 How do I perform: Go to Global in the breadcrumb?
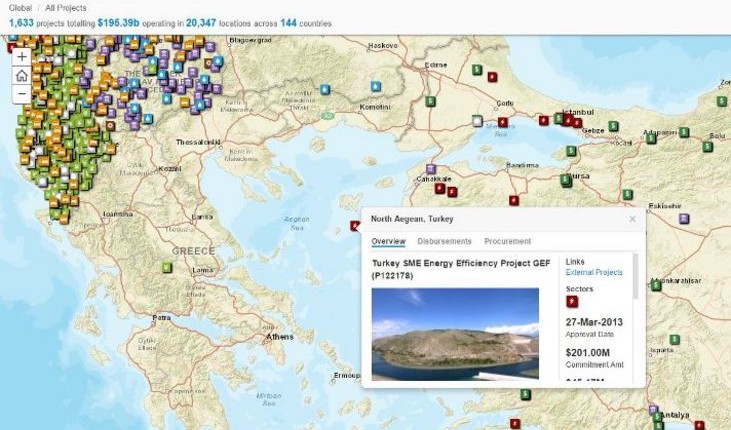click(x=20, y=8)
